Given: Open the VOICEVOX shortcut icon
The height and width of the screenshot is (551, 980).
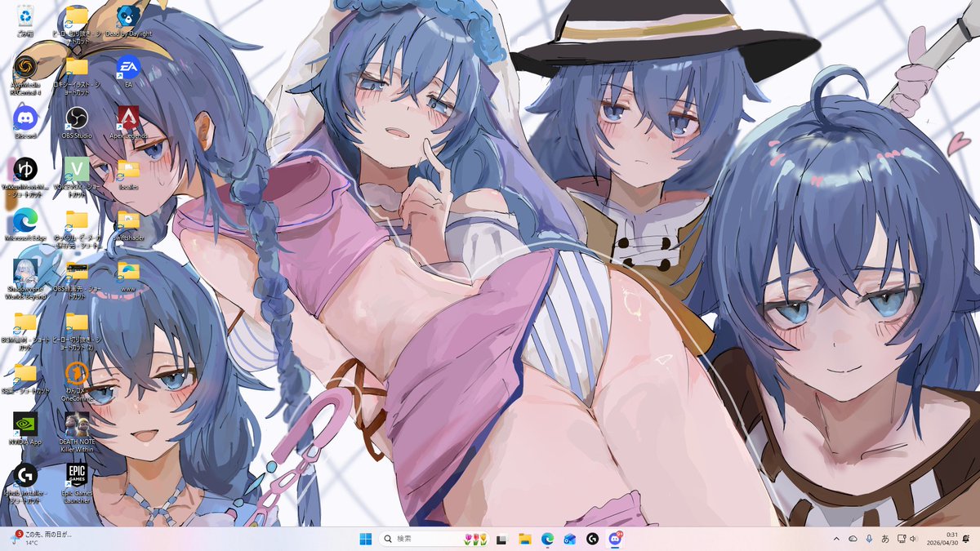Looking at the screenshot, I should click(77, 177).
